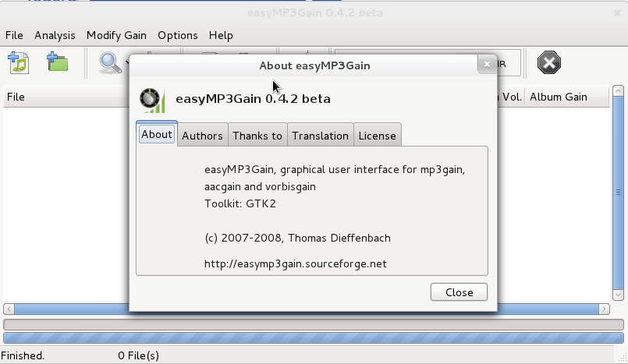Open the Help menu
Image resolution: width=628 pixels, height=364 pixels.
(x=221, y=35)
